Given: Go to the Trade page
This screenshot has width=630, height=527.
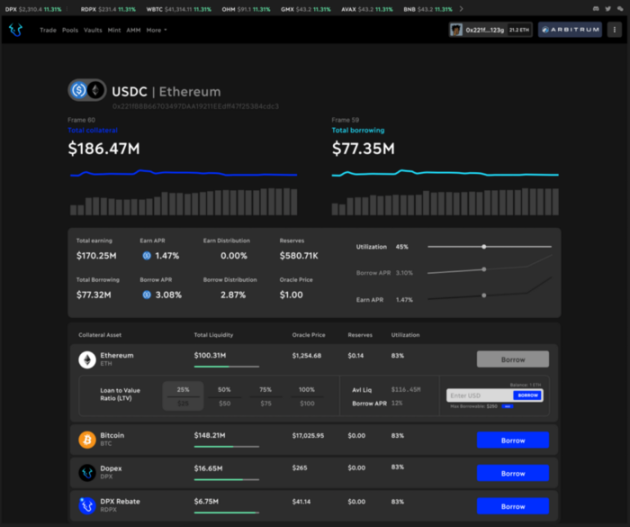Looking at the screenshot, I should (x=48, y=30).
